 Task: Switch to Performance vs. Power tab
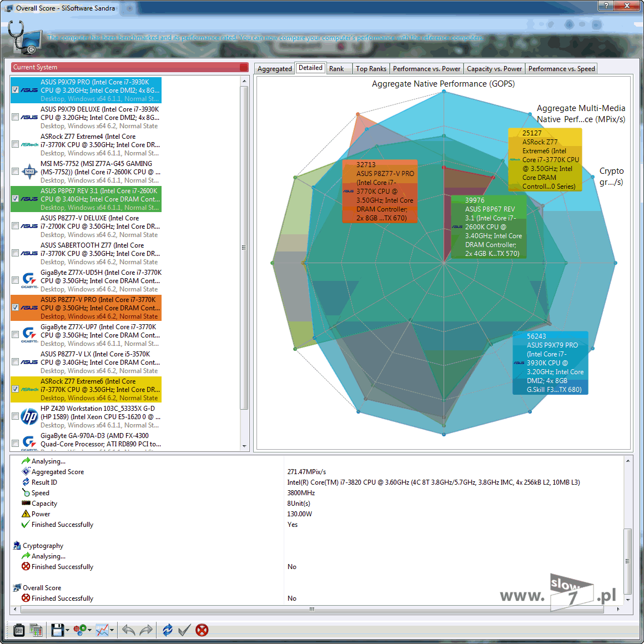pyautogui.click(x=426, y=69)
